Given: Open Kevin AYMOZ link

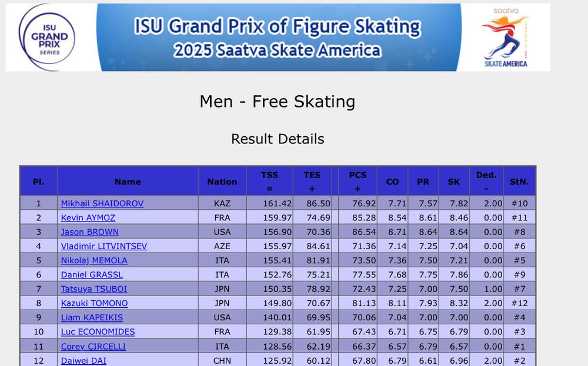Looking at the screenshot, I should (88, 217).
